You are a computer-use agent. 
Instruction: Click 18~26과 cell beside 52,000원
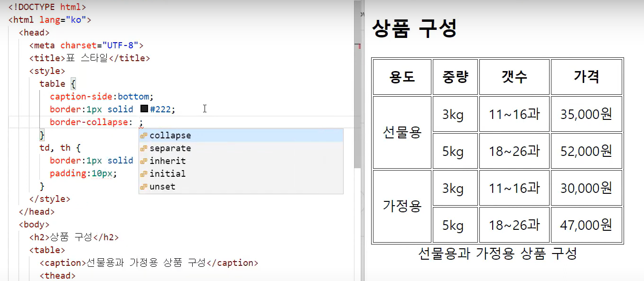514,151
